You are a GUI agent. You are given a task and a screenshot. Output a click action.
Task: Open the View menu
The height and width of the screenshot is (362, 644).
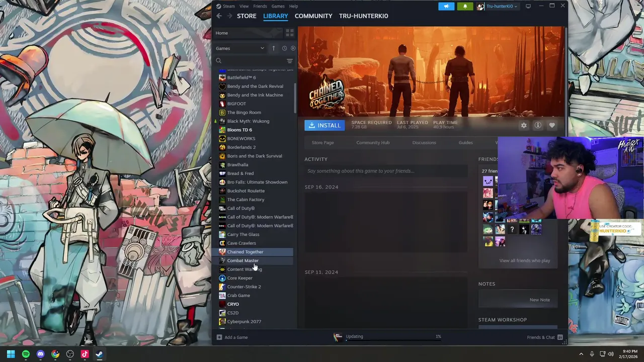244,6
